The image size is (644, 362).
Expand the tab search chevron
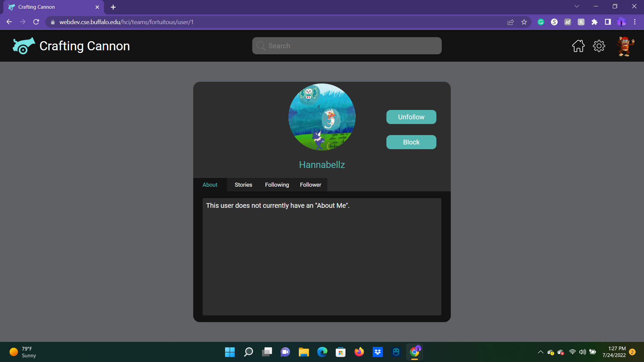coord(577,6)
